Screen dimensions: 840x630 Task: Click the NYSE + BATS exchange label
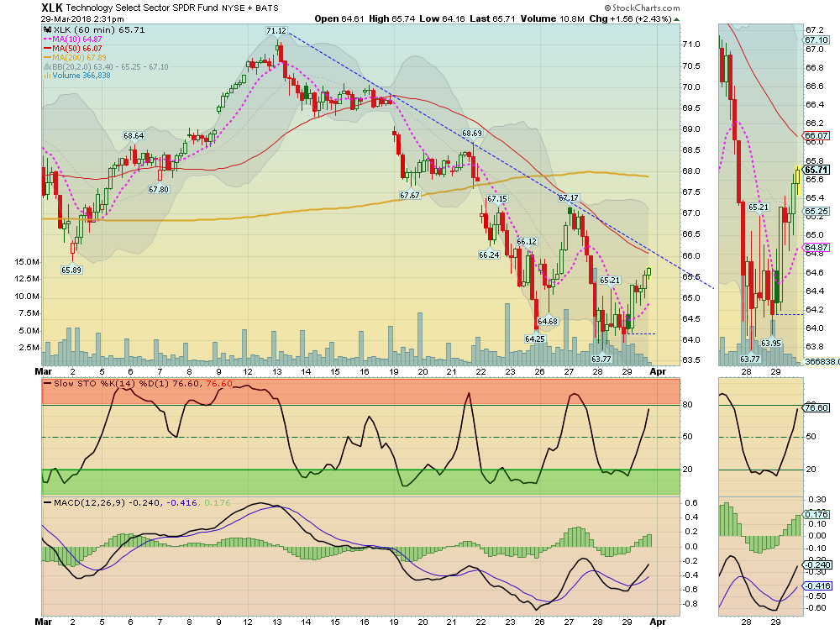coord(250,8)
